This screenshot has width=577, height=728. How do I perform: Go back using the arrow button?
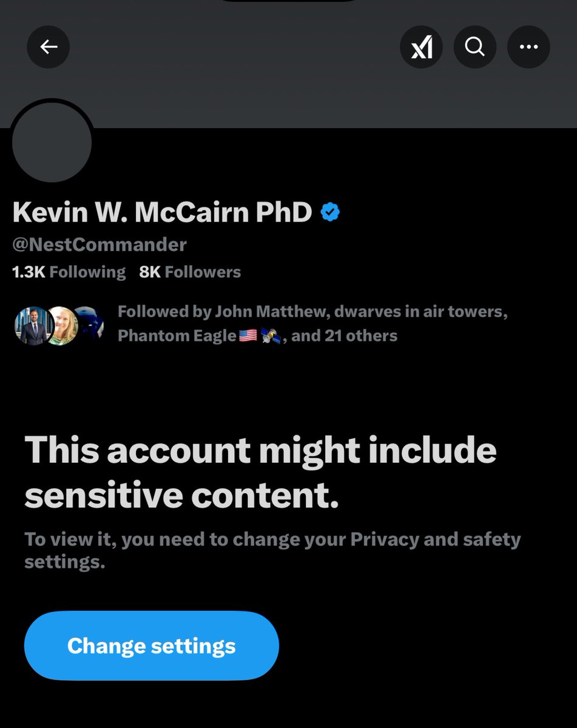(49, 47)
